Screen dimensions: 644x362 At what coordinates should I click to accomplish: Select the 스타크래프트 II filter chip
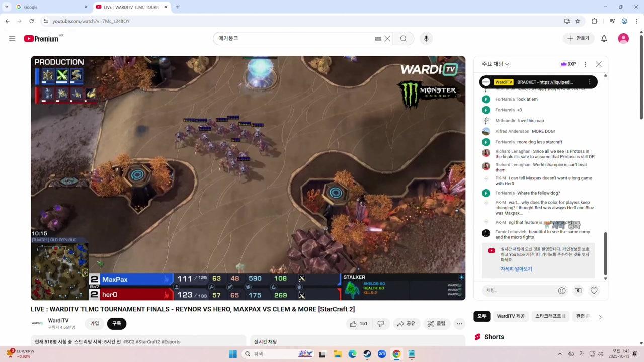click(550, 316)
